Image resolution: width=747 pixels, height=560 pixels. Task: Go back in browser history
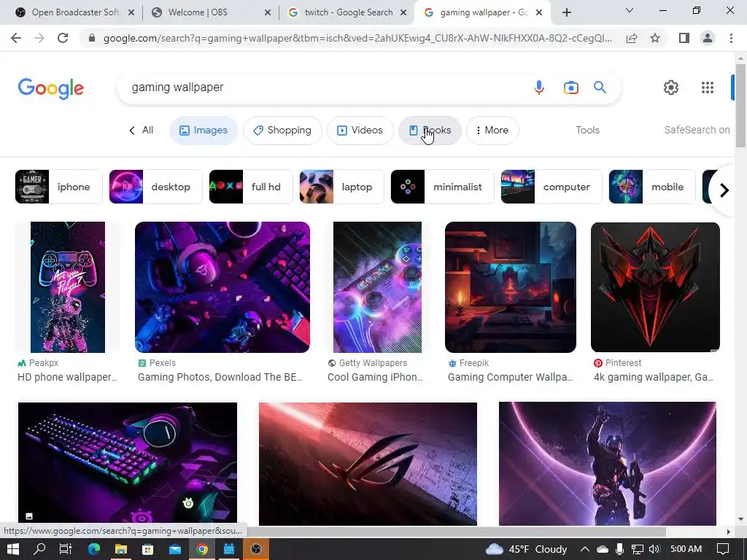[16, 38]
